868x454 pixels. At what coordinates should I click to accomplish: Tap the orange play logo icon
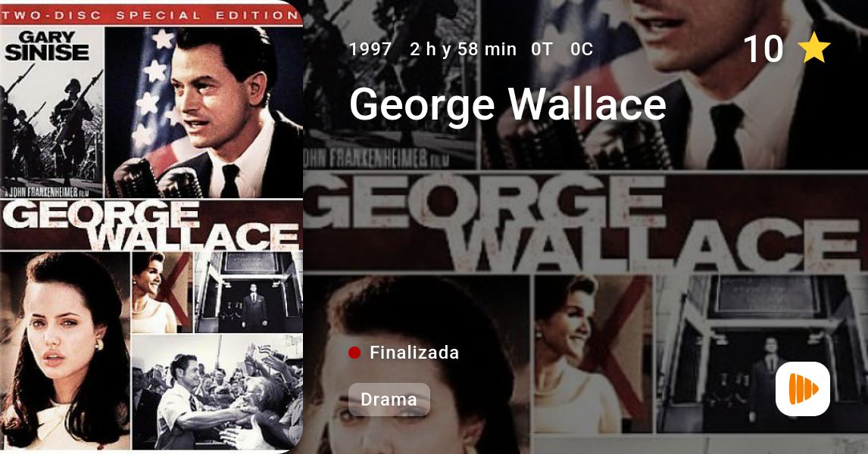pos(803,389)
